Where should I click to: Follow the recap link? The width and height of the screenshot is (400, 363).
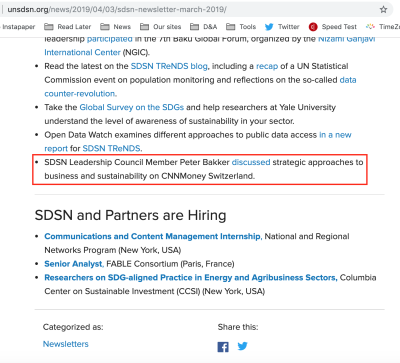(267, 66)
